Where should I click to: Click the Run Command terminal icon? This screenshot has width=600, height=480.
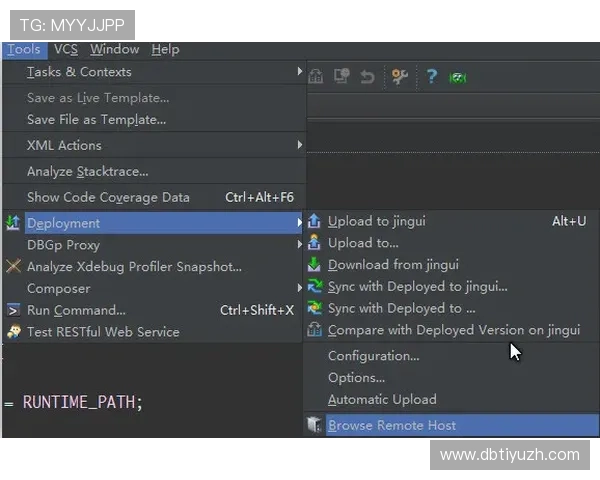[x=13, y=310]
